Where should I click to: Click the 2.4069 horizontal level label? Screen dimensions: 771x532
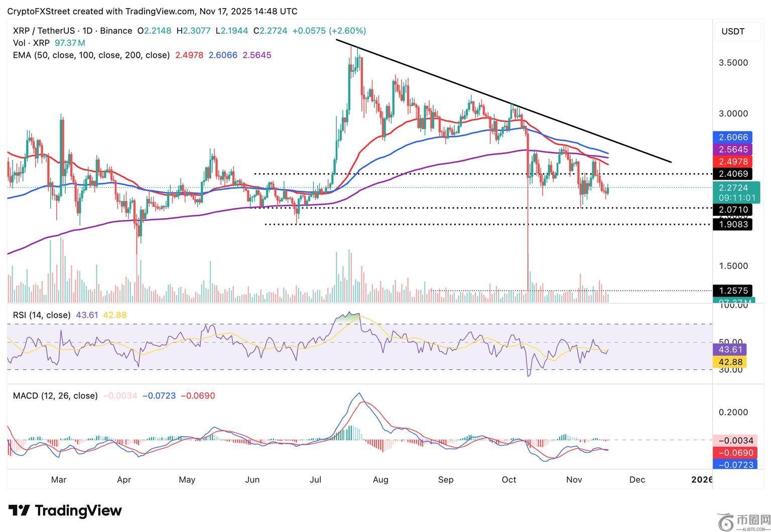[x=733, y=174]
